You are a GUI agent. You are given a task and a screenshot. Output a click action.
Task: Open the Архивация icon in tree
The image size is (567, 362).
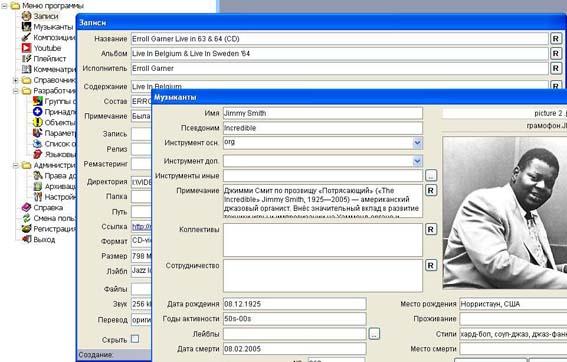pyautogui.click(x=38, y=186)
